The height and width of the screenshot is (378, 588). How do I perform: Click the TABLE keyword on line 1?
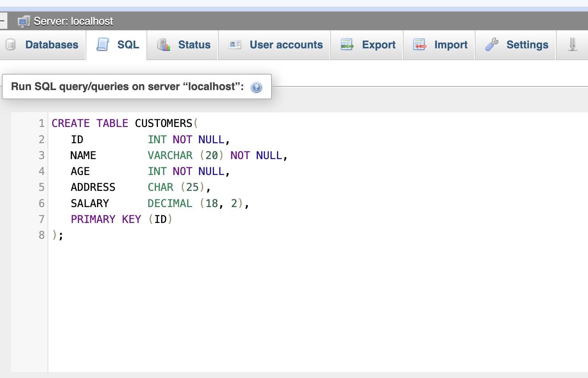[112, 123]
